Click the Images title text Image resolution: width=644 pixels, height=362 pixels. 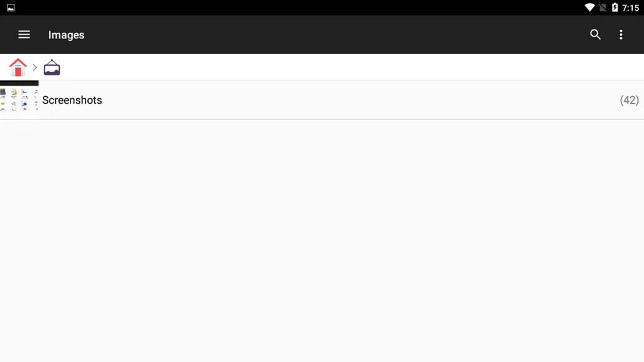66,35
